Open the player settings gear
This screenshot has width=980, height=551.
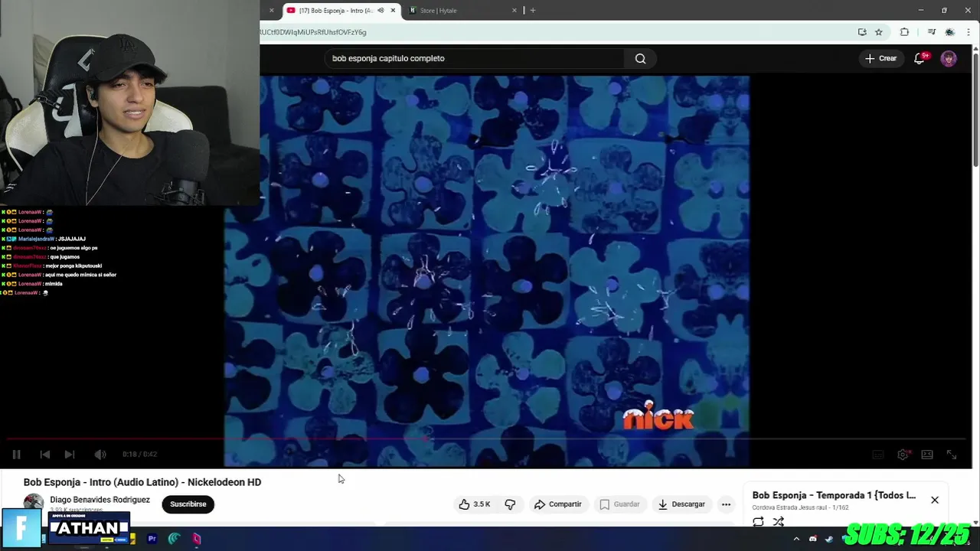coord(903,455)
